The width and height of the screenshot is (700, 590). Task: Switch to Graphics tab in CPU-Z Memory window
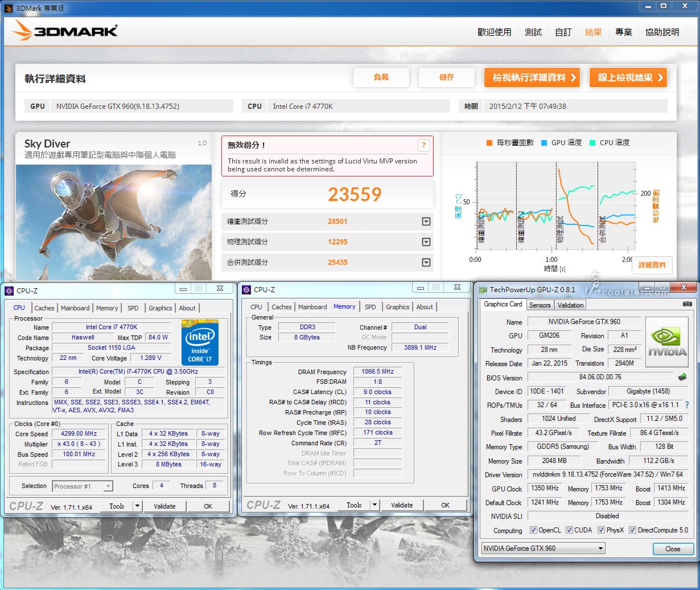point(398,307)
